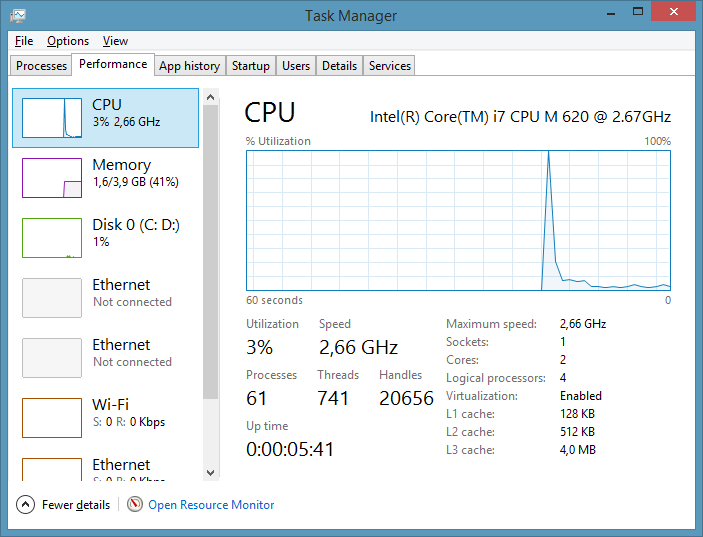Click the Resource Monitor gauge icon
703x537 pixels.
pos(135,505)
